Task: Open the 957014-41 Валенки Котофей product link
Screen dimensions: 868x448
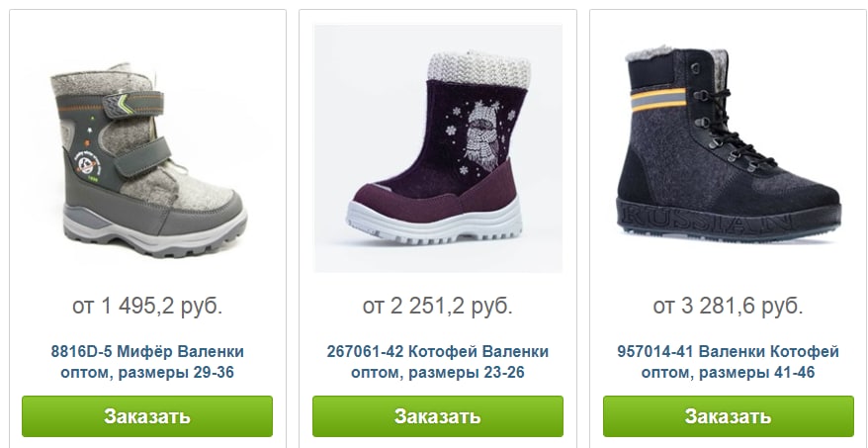Action: tap(728, 362)
